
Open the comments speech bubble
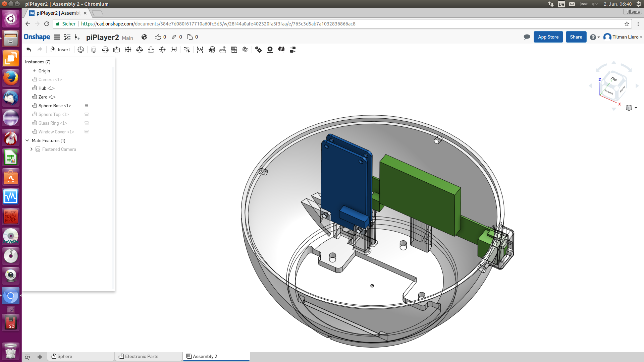527,37
